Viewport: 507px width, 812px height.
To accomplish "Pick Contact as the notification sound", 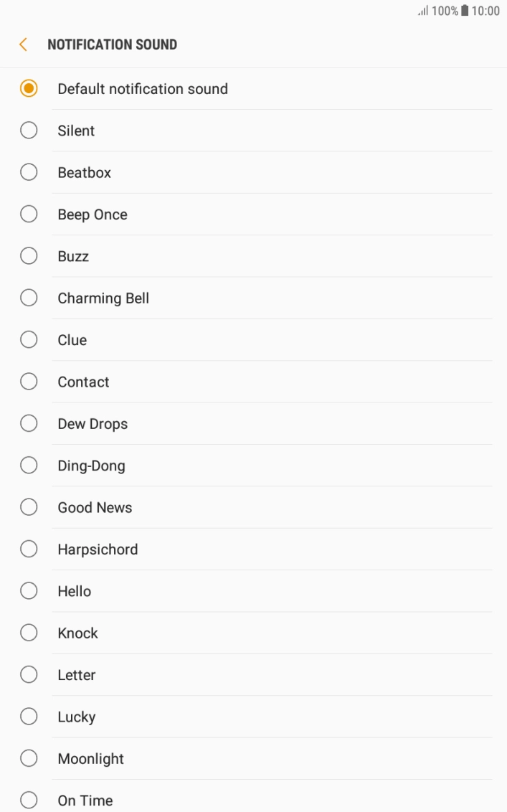I will tap(83, 382).
